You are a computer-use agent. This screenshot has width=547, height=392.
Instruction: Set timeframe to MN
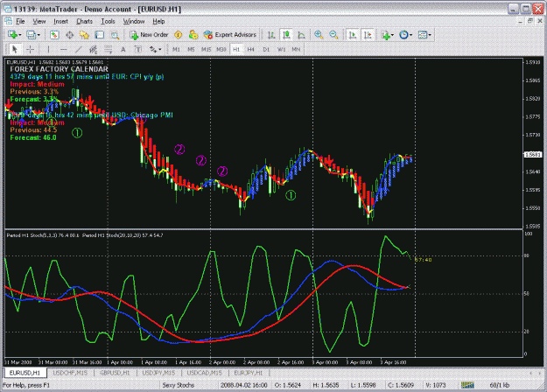tap(296, 50)
